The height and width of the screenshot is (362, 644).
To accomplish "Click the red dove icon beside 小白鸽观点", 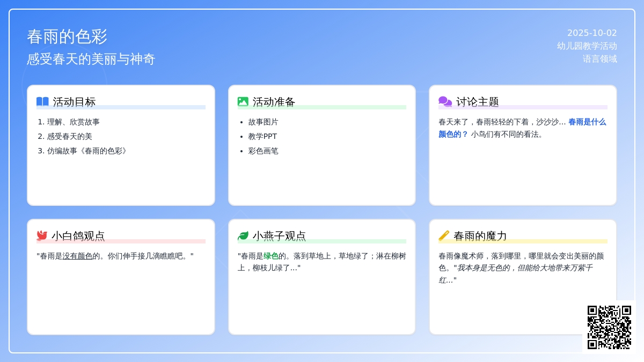I will [x=42, y=235].
